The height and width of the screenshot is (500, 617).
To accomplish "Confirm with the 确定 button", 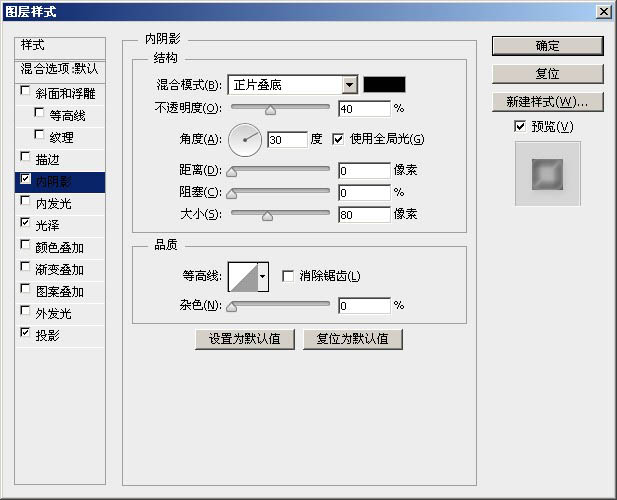I will click(x=547, y=46).
